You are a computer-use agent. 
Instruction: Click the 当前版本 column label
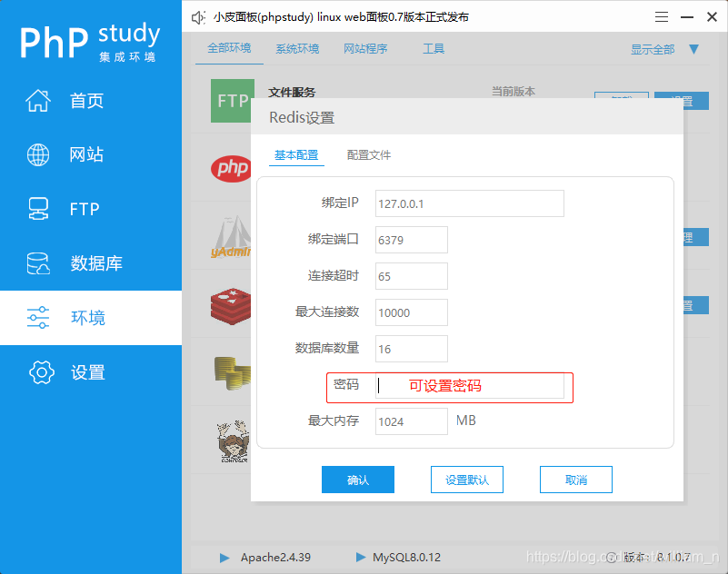click(x=513, y=92)
